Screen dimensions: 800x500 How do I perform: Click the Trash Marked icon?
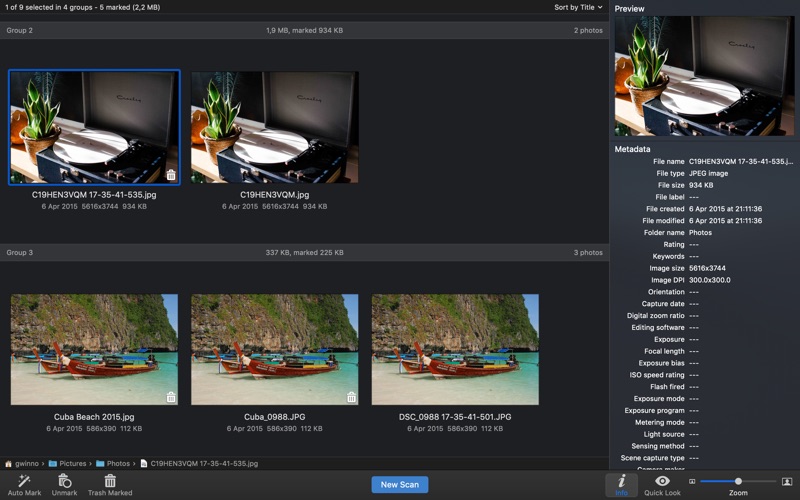110,481
